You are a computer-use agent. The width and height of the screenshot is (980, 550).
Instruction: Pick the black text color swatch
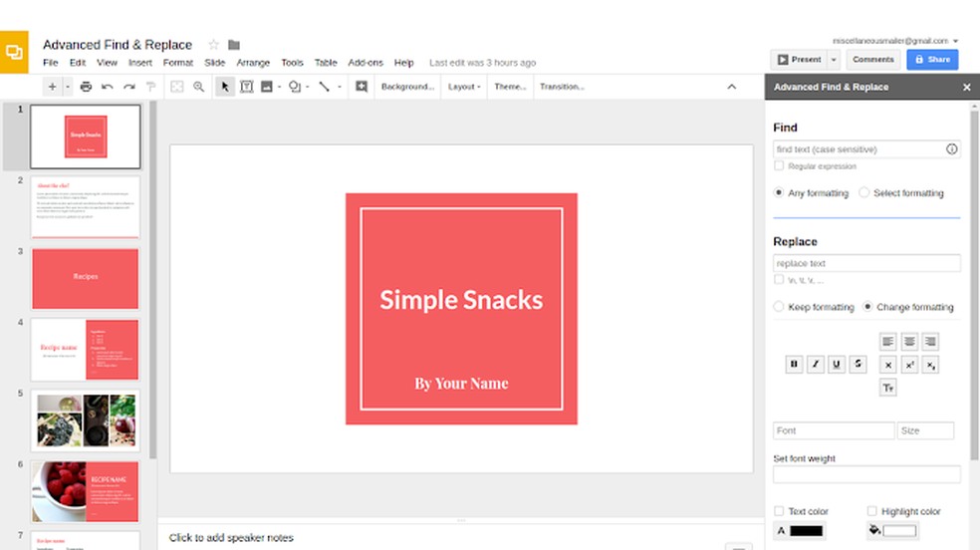pyautogui.click(x=807, y=531)
